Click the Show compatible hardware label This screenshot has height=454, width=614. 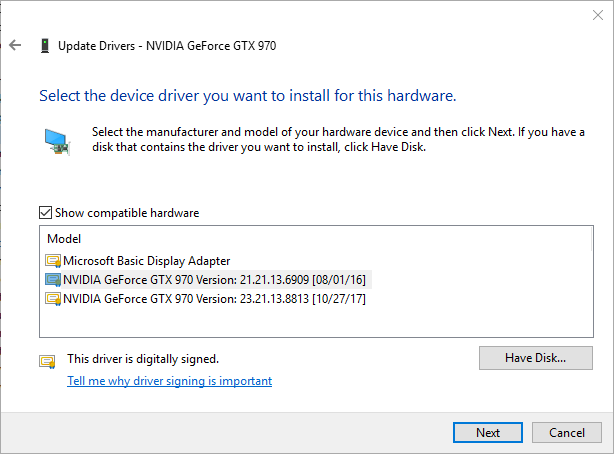click(127, 213)
